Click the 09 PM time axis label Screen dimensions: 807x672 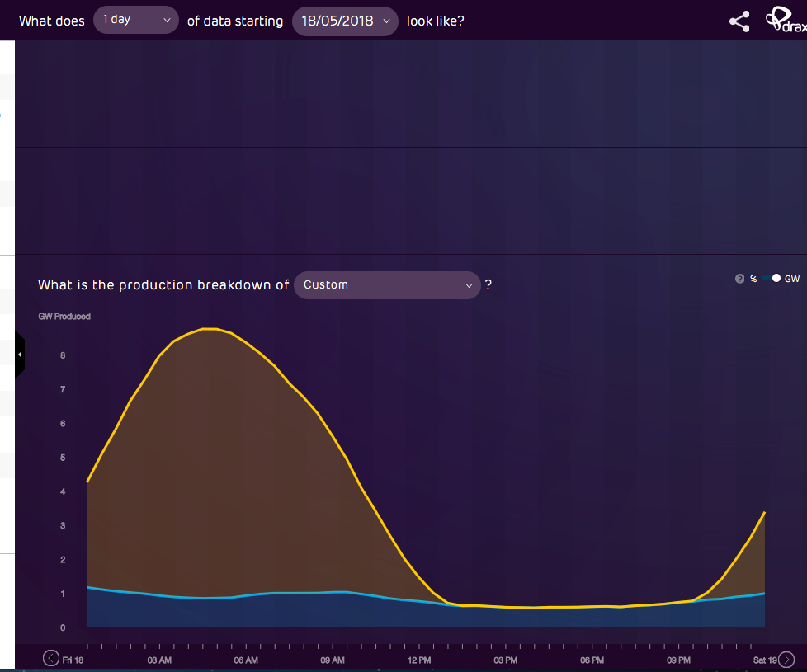point(678,660)
